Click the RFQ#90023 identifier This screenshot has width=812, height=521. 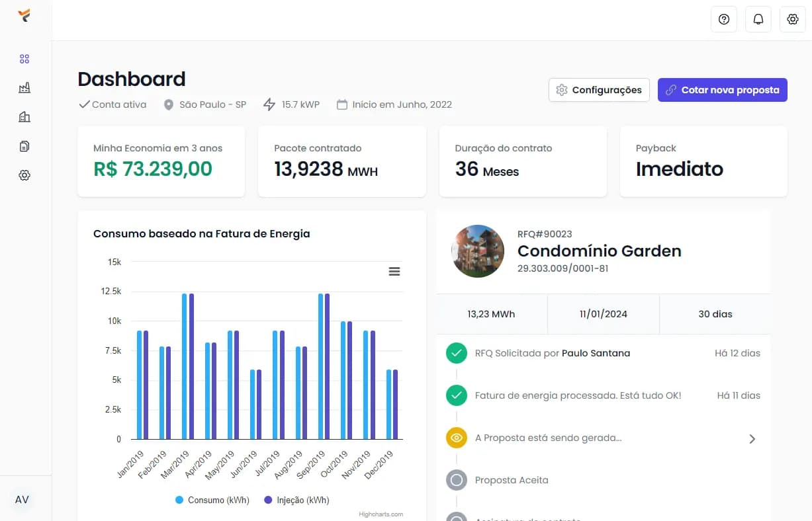tap(545, 234)
